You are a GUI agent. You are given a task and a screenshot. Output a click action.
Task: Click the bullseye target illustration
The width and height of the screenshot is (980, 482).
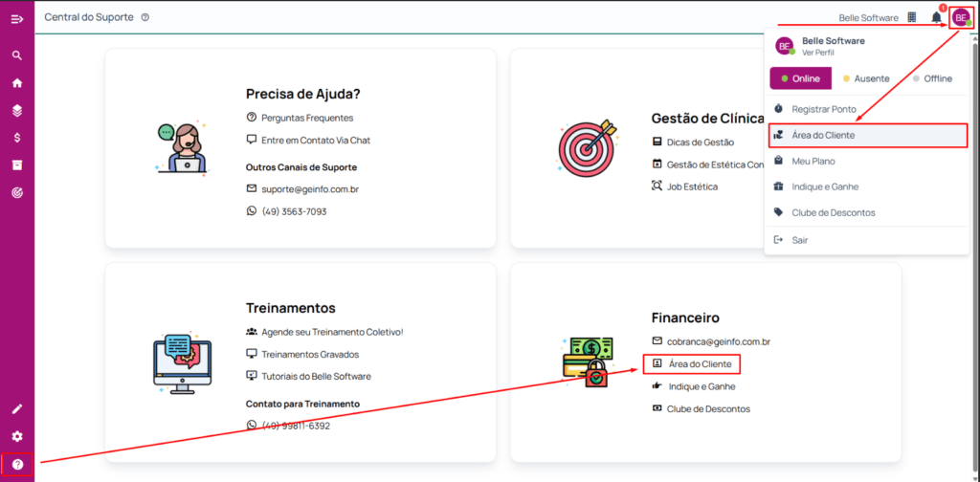(586, 148)
